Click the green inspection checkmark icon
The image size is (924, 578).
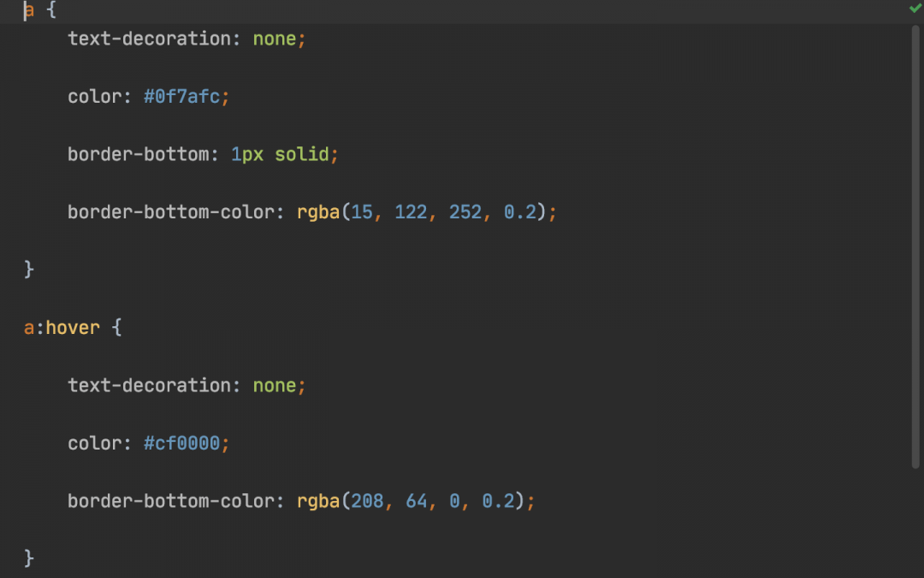coord(915,9)
